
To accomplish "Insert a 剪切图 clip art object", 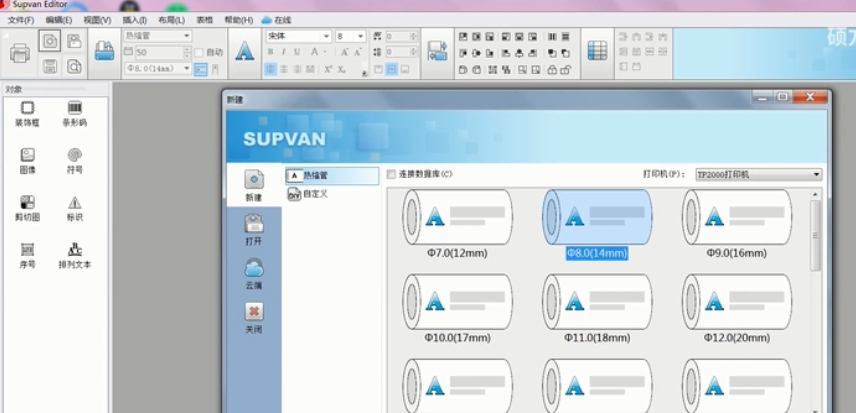I will coord(27,208).
